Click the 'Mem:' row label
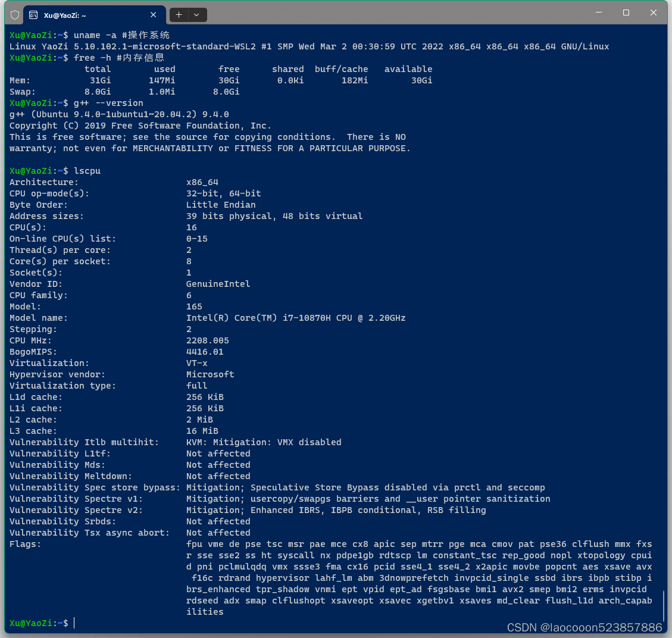Viewport: 672px width, 638px height. coord(20,80)
